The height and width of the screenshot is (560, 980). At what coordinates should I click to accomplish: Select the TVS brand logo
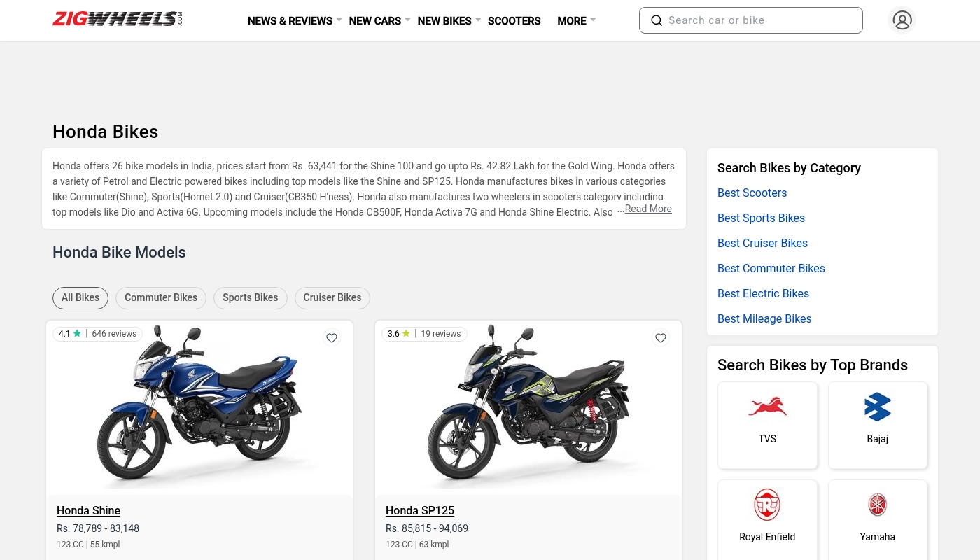pyautogui.click(x=767, y=407)
